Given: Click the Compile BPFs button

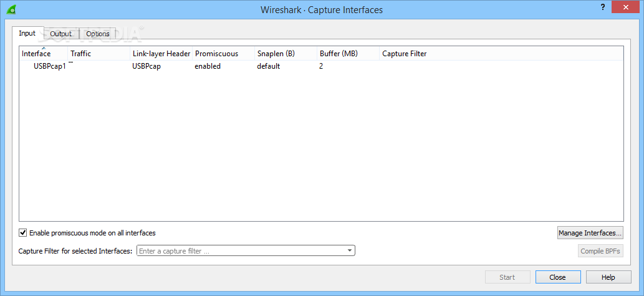Looking at the screenshot, I should point(600,250).
